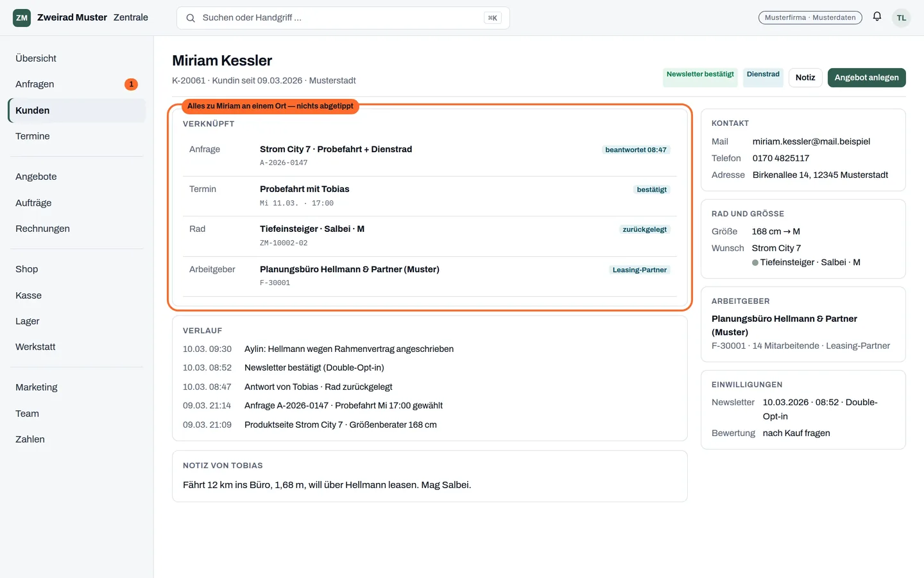Viewport: 924px width, 578px height.
Task: Click the Notiz von Tobias text
Action: click(x=327, y=486)
